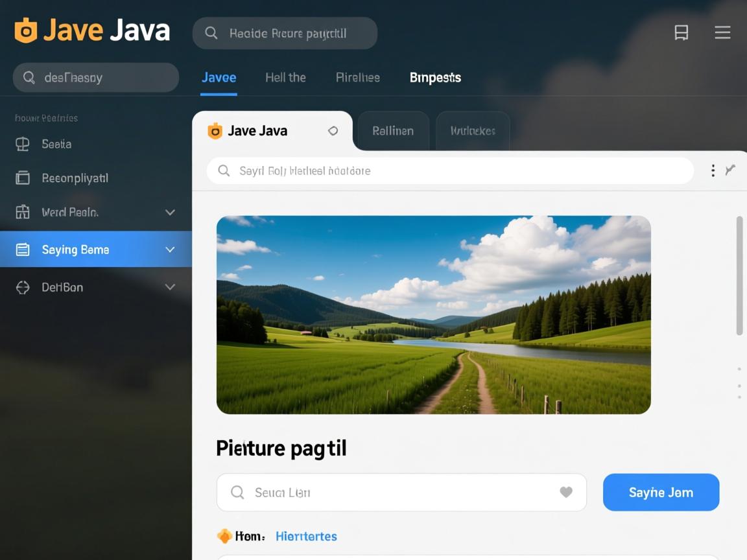Open the Hierrtertes link
This screenshot has height=560, width=747.
[x=306, y=536]
